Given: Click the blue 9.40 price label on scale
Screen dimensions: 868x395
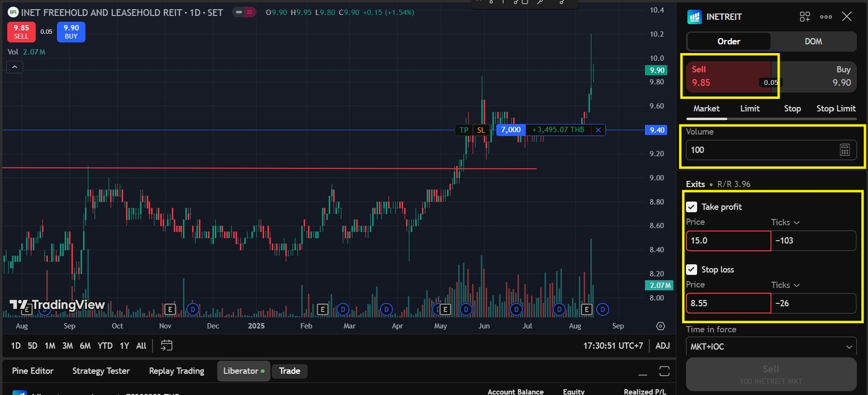Looking at the screenshot, I should (656, 130).
